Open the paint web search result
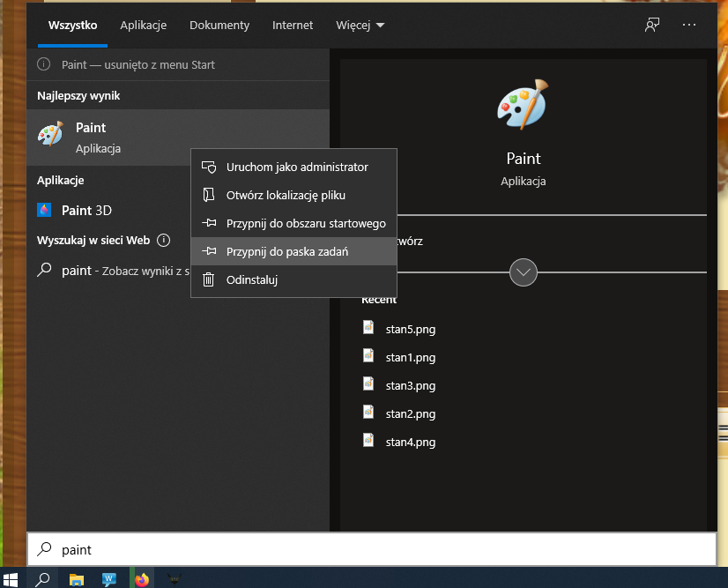Image resolution: width=728 pixels, height=588 pixels. point(109,271)
